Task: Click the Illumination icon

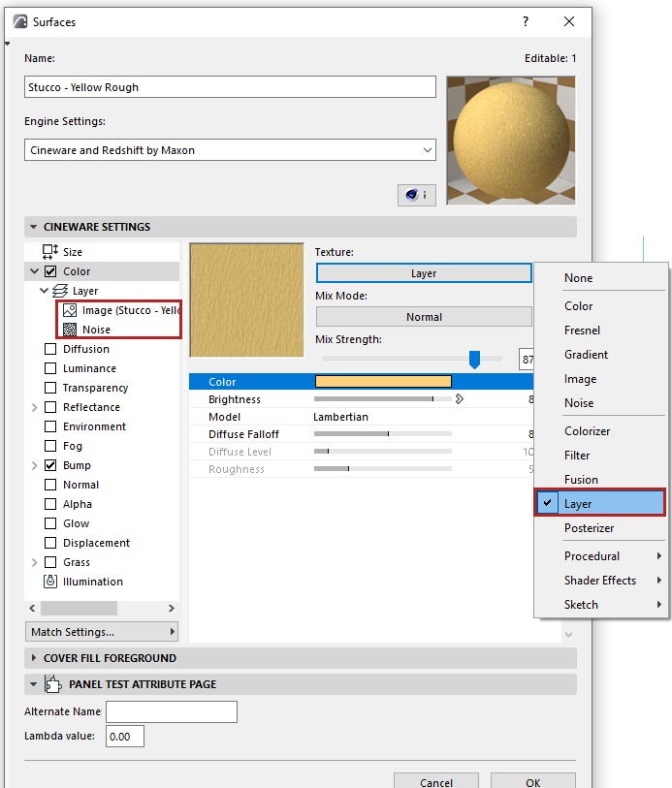Action: tap(50, 582)
